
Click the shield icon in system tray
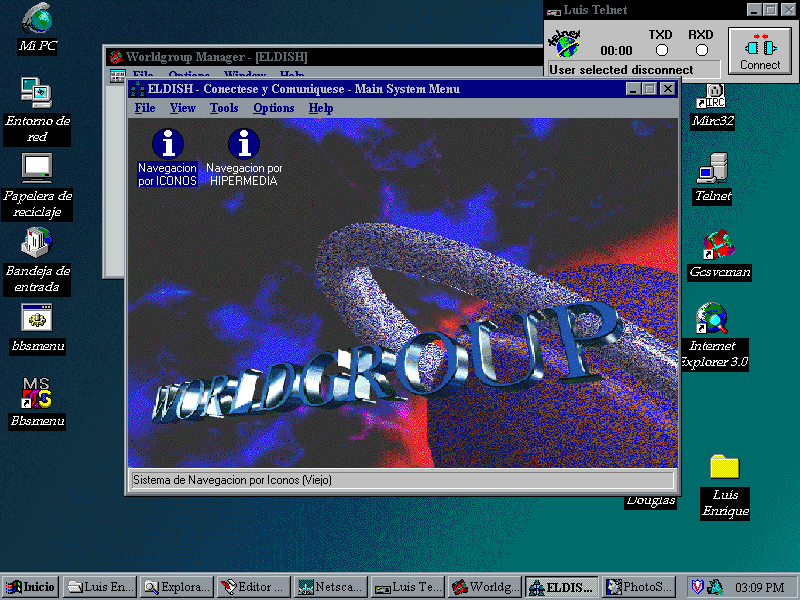coord(697,587)
